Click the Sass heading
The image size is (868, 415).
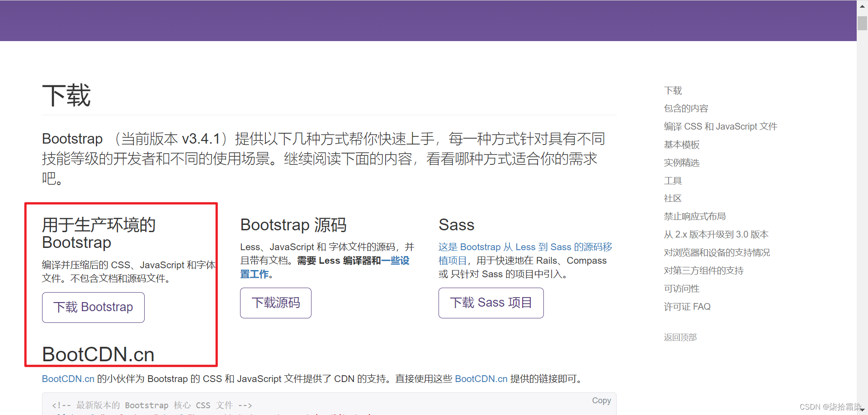coord(457,225)
